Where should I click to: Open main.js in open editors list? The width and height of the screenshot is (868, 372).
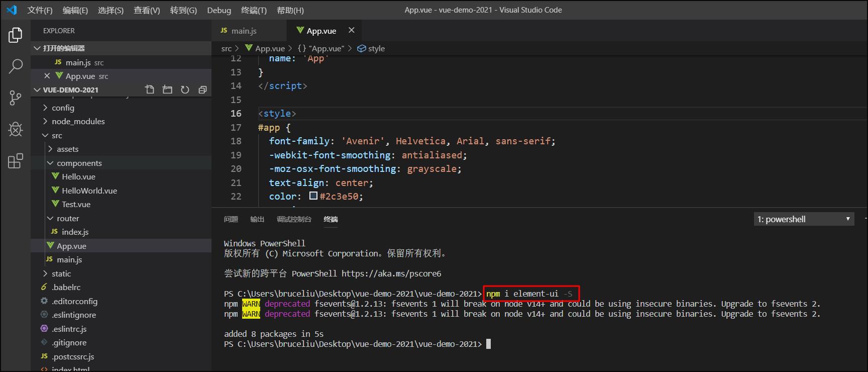(121, 62)
